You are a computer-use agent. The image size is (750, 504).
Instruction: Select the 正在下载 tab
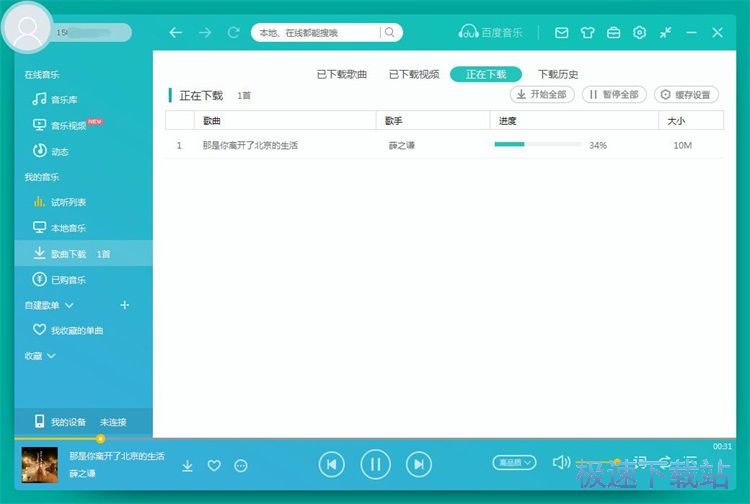coord(485,74)
